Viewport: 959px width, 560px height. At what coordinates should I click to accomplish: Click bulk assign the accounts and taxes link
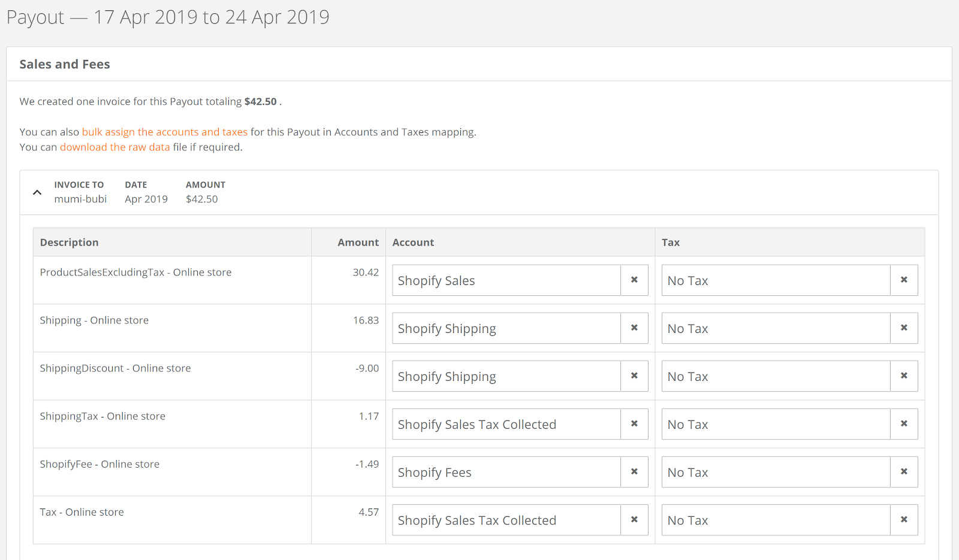pyautogui.click(x=164, y=132)
